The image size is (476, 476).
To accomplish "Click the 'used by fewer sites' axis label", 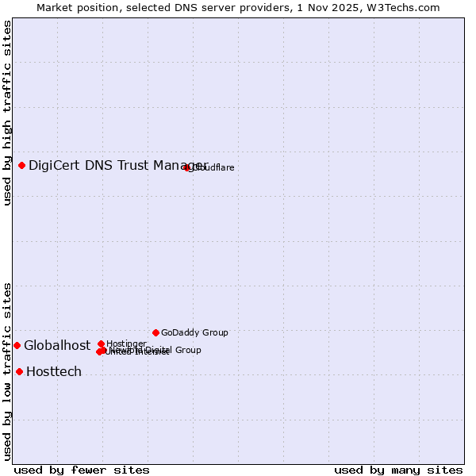I will click(82, 470).
